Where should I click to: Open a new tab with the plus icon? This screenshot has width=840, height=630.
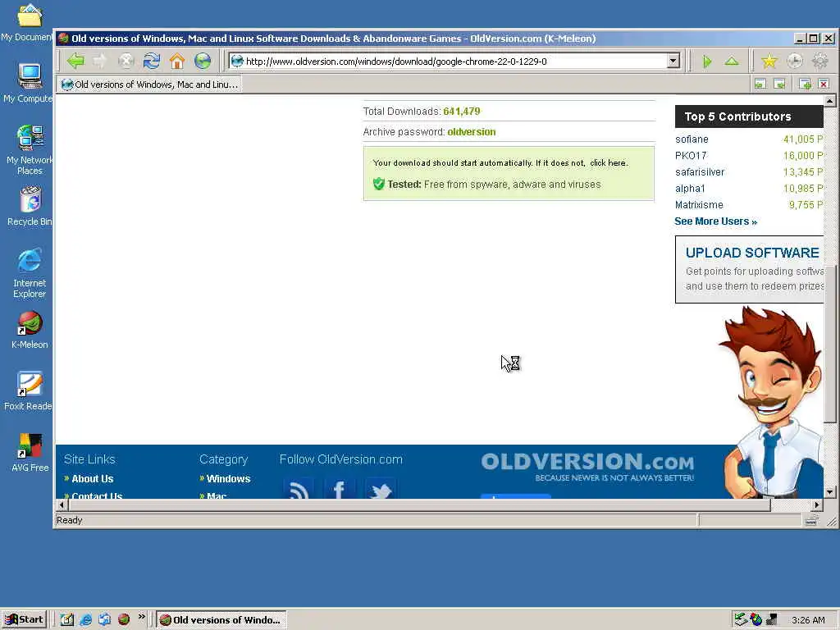805,84
